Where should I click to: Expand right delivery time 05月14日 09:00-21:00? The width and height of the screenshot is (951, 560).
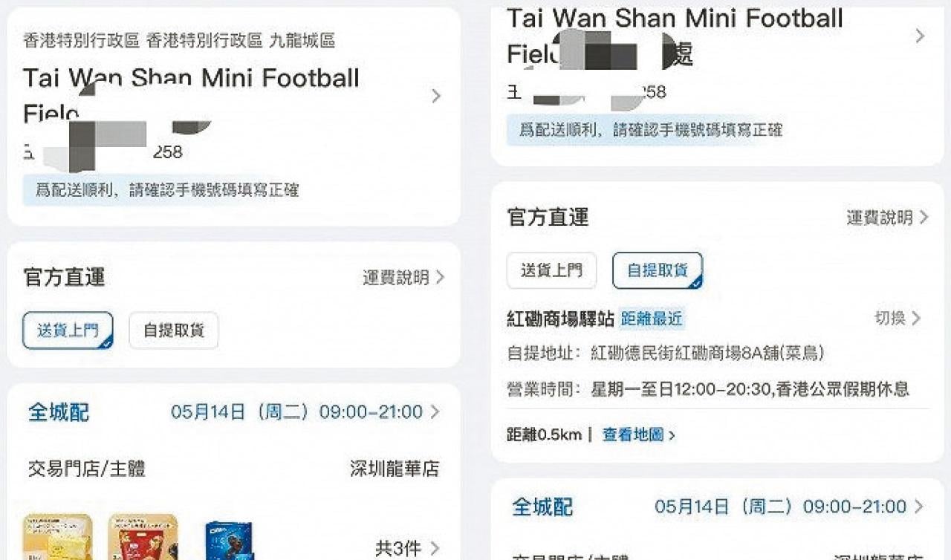pyautogui.click(x=790, y=507)
